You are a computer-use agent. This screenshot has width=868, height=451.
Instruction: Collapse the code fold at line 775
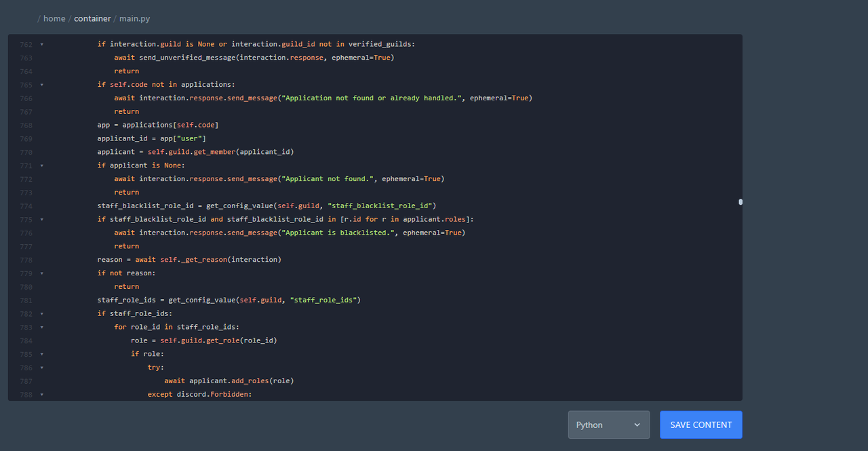coord(41,219)
